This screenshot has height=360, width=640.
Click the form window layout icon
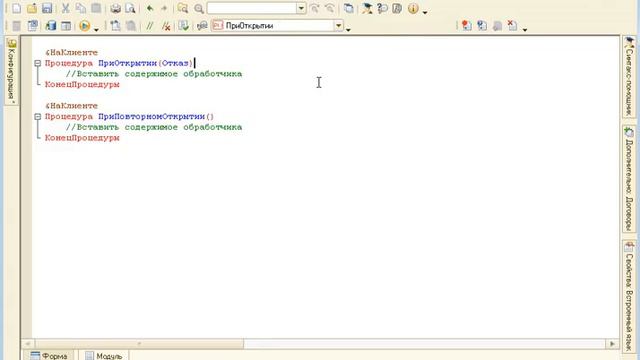click(x=66, y=26)
